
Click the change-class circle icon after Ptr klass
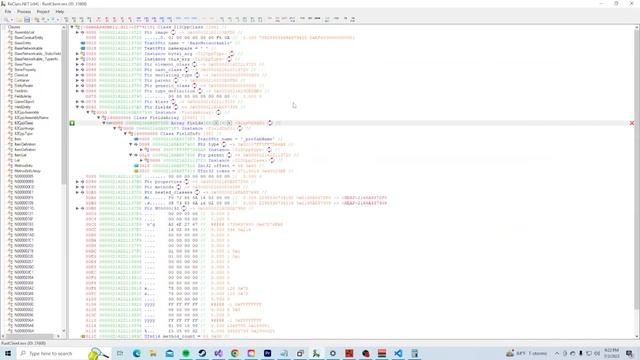173,102
